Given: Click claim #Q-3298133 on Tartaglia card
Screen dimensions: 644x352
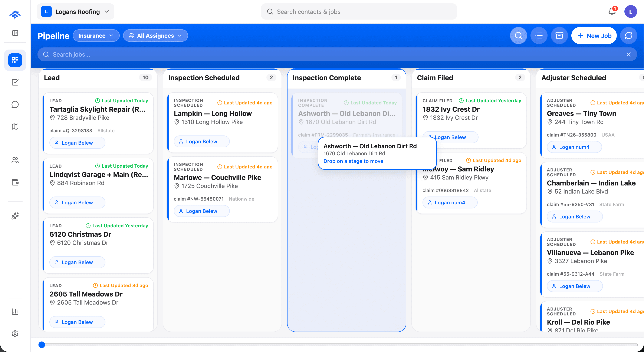Looking at the screenshot, I should tap(71, 131).
